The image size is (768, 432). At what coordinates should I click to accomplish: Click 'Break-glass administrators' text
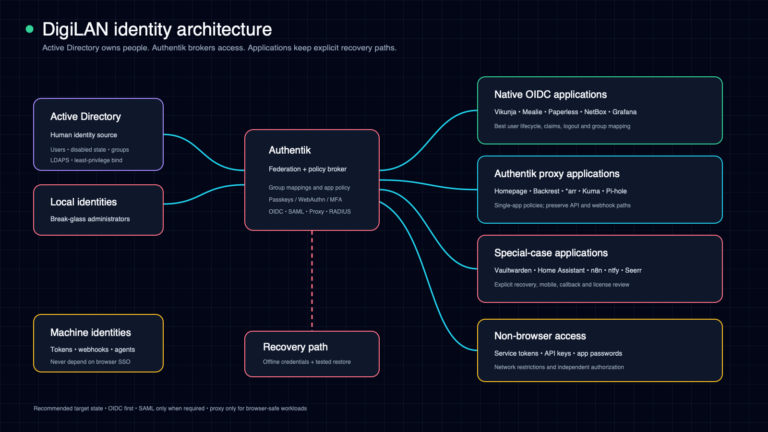click(x=90, y=219)
